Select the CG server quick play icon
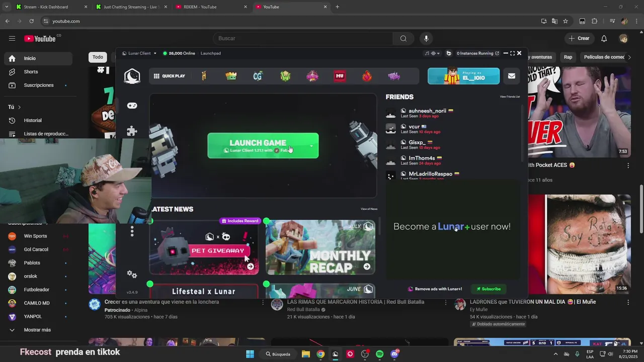The image size is (644, 362). tap(258, 76)
